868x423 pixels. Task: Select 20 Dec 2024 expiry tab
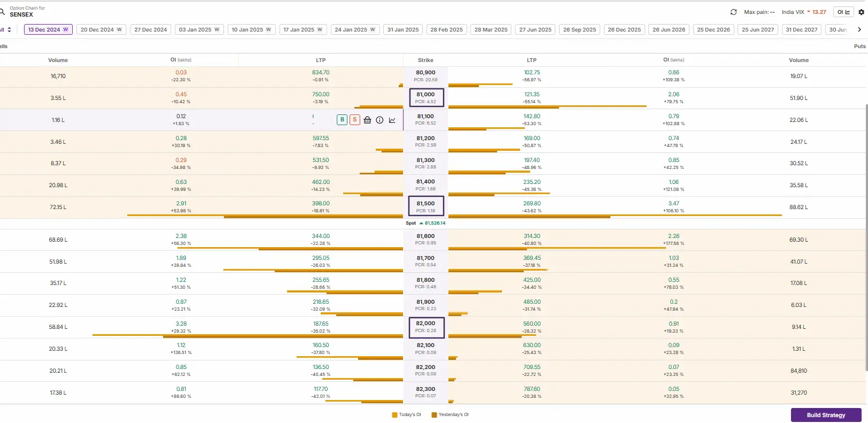point(101,29)
